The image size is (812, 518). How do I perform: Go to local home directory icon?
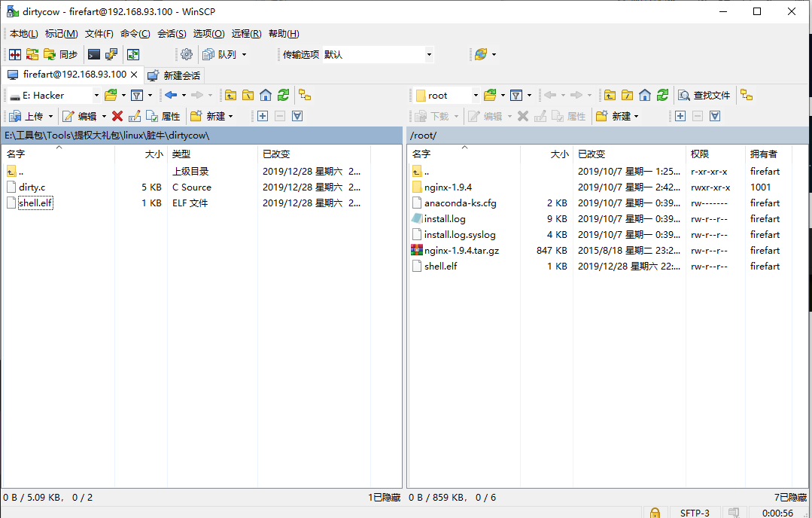point(266,96)
